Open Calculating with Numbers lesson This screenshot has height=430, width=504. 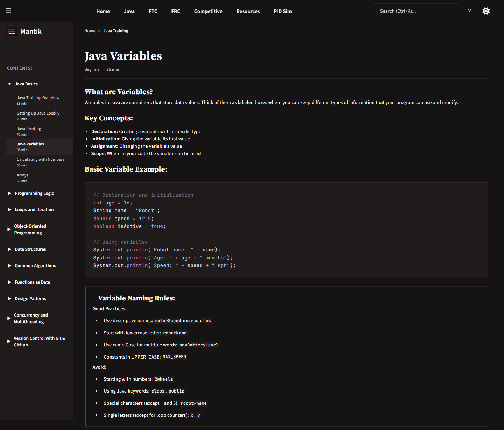point(40,162)
